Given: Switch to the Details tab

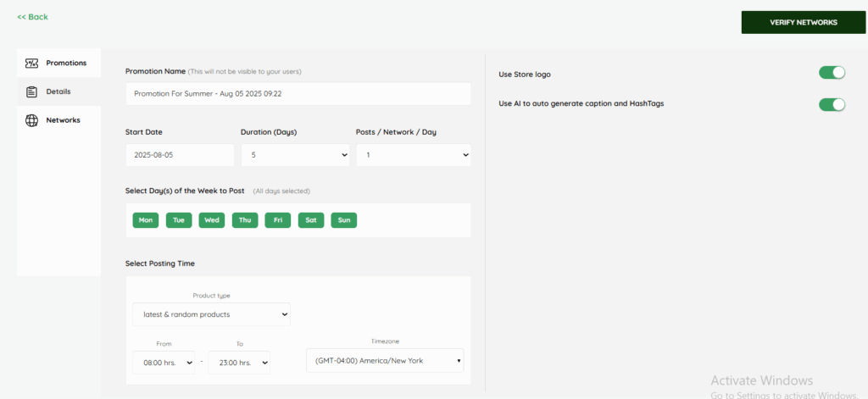Looking at the screenshot, I should click(58, 91).
